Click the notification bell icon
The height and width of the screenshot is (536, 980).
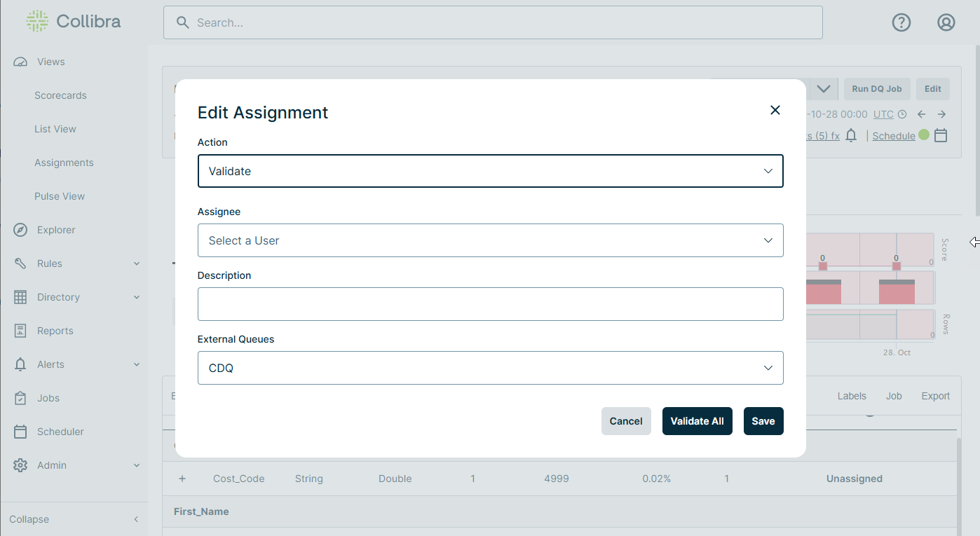coord(851,136)
